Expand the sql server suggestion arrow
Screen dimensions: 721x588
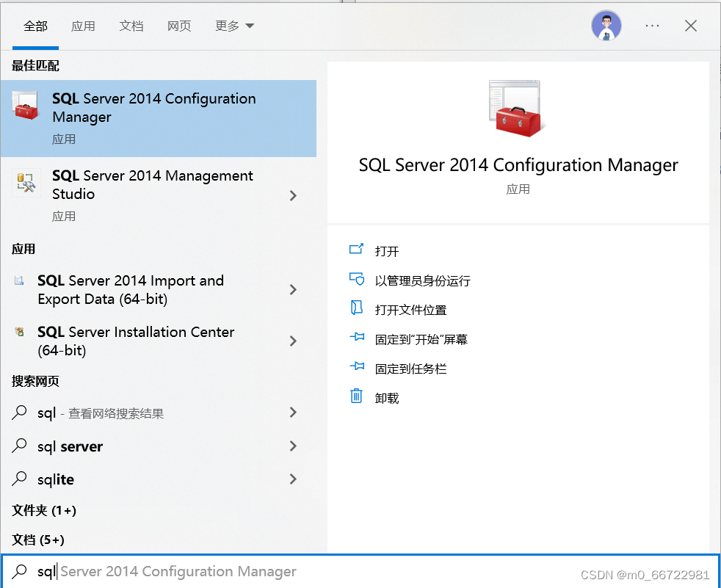coord(293,446)
